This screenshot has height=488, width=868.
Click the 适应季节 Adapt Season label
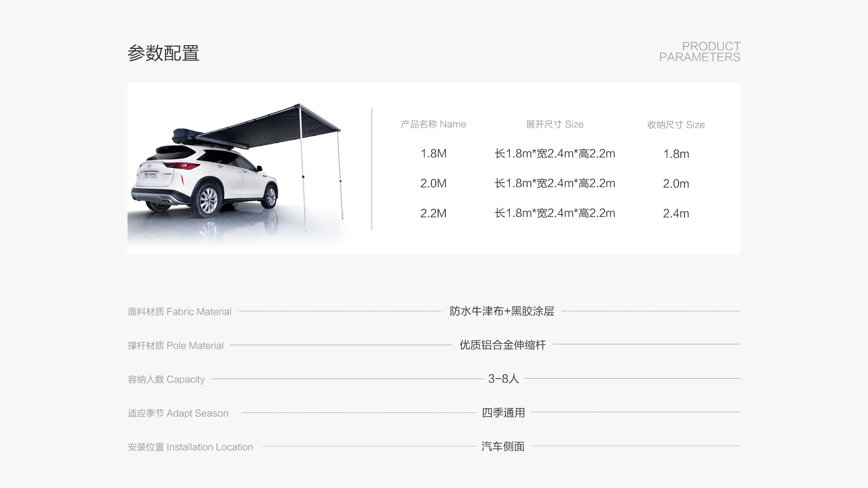point(178,413)
